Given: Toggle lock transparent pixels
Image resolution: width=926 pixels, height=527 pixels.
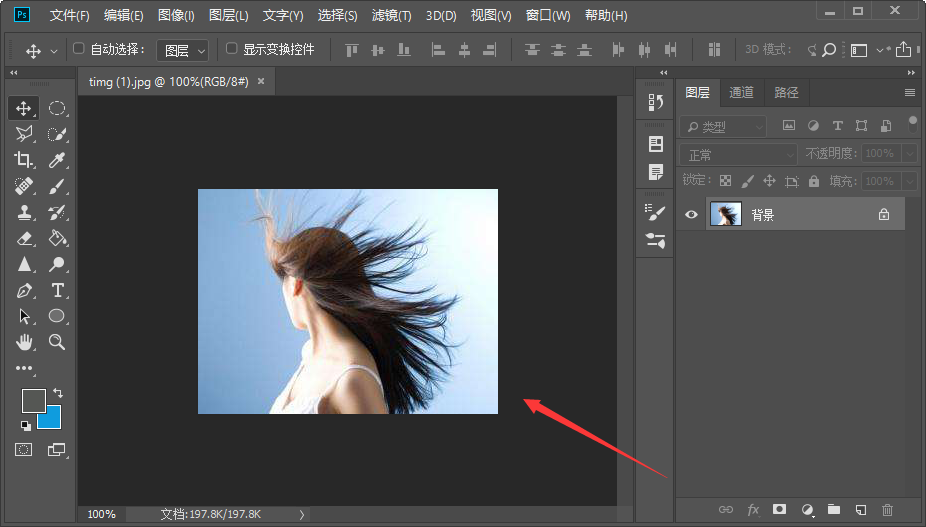Looking at the screenshot, I should tap(725, 181).
